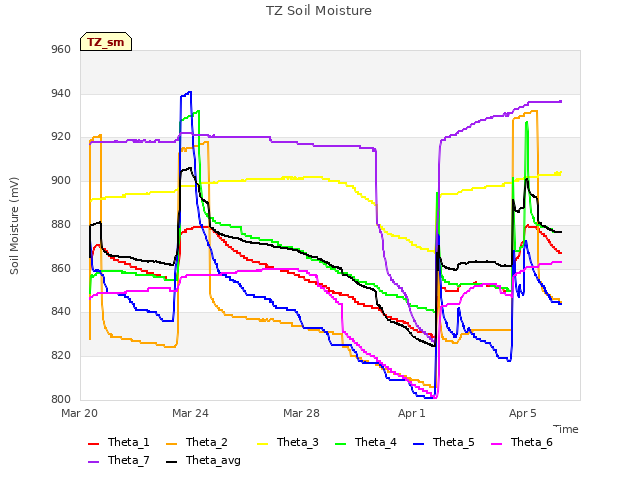Click the blue Theta_5 legend swatch

tap(418, 444)
